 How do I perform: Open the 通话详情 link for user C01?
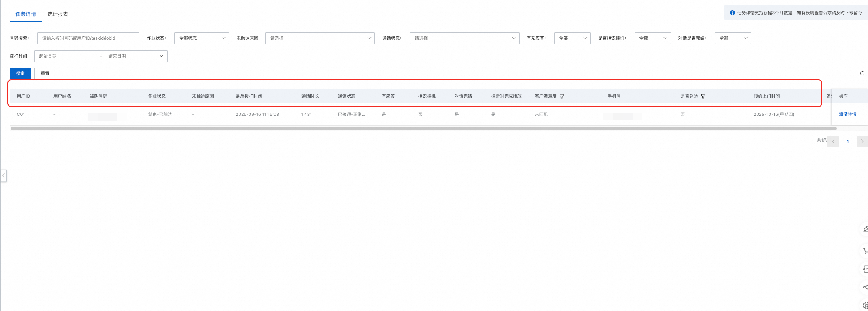(x=847, y=114)
